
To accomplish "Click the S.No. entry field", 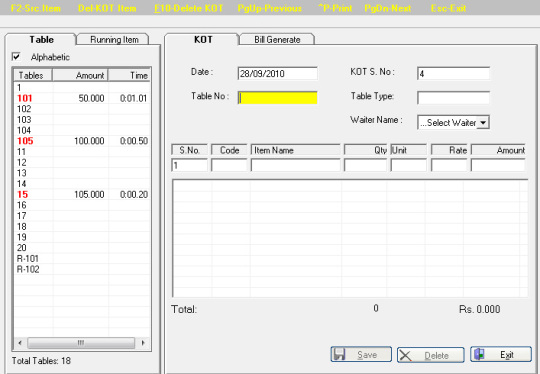I will coord(189,165).
